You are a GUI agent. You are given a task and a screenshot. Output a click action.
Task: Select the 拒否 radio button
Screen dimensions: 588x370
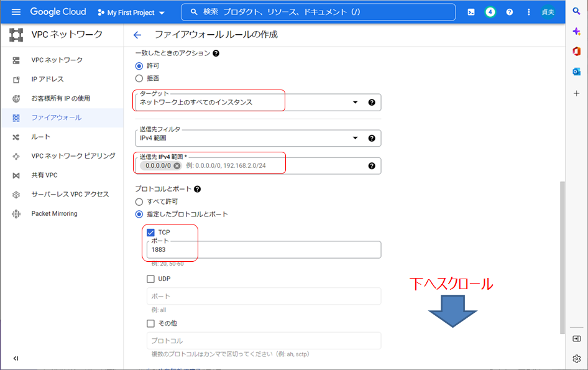(x=139, y=78)
